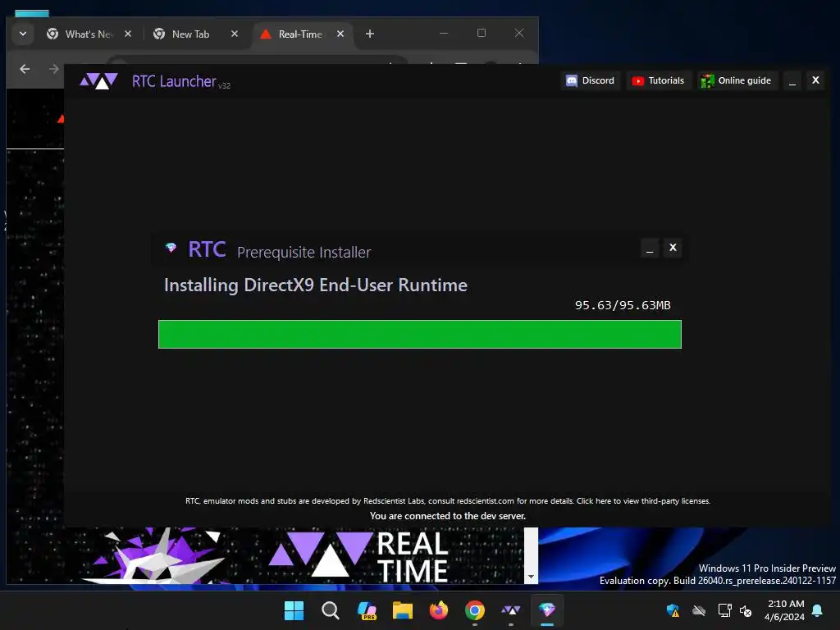Expand the Chrome tab search dropdown
Screen dimensions: 840x630
[x=23, y=34]
